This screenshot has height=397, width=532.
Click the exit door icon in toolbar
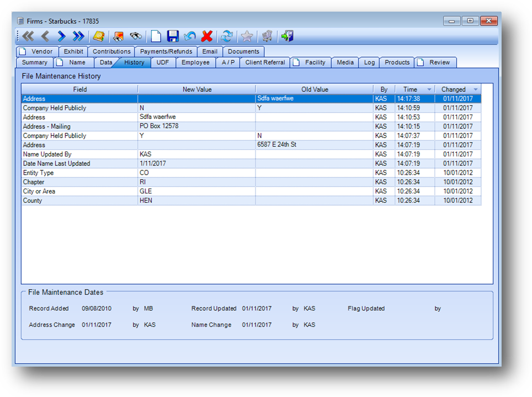pos(287,36)
